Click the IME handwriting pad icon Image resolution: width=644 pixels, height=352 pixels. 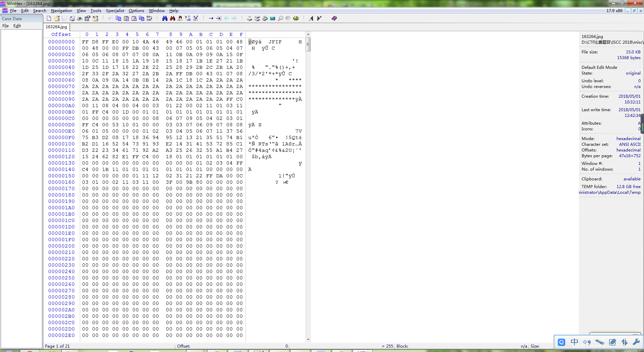(612, 342)
